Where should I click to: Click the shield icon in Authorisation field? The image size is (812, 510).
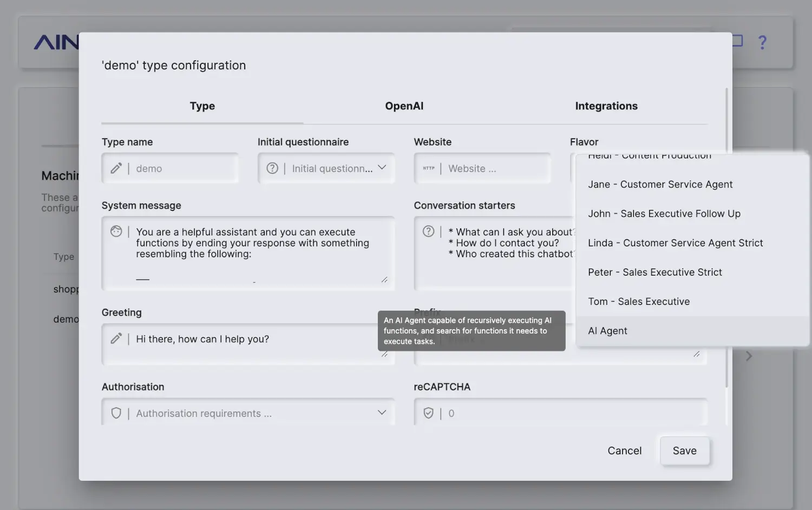(x=116, y=413)
